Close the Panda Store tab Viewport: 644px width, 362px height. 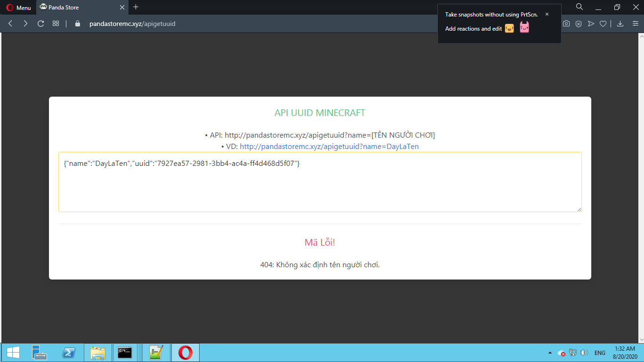pyautogui.click(x=122, y=8)
